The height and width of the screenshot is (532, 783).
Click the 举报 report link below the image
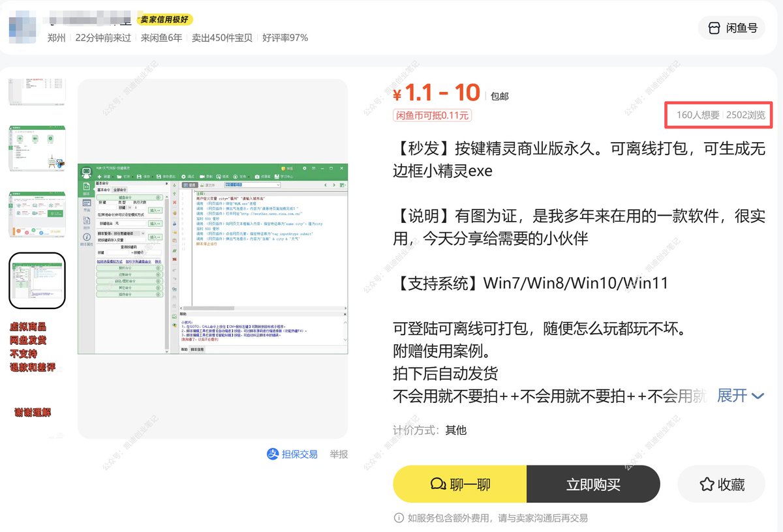[337, 454]
